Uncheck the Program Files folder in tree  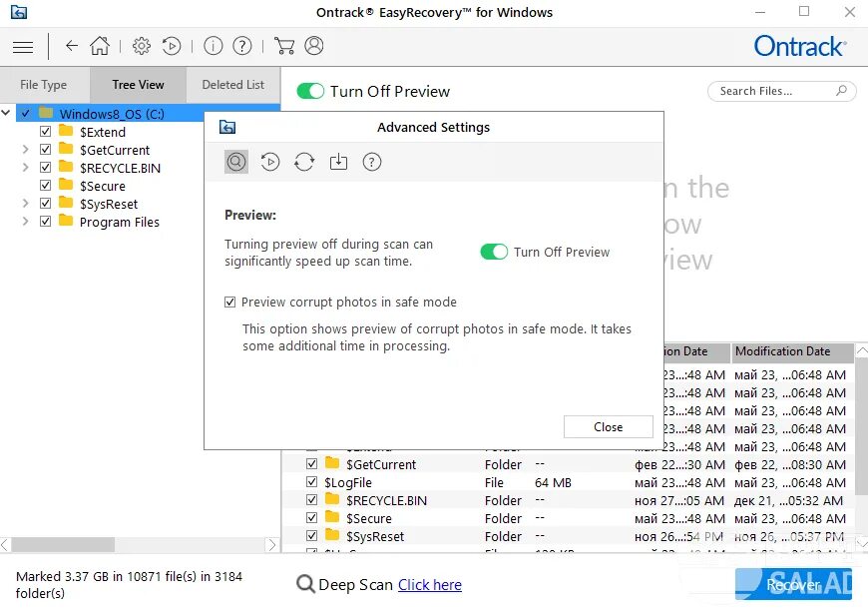45,222
